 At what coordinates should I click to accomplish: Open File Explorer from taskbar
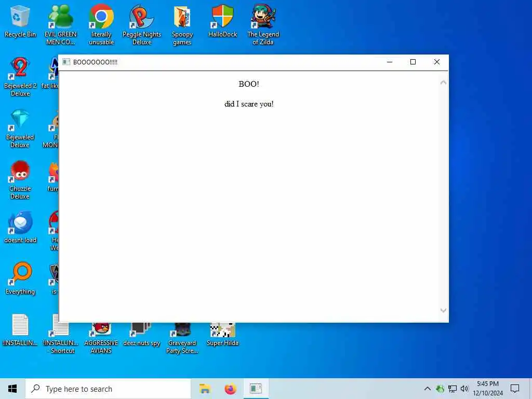(205, 389)
